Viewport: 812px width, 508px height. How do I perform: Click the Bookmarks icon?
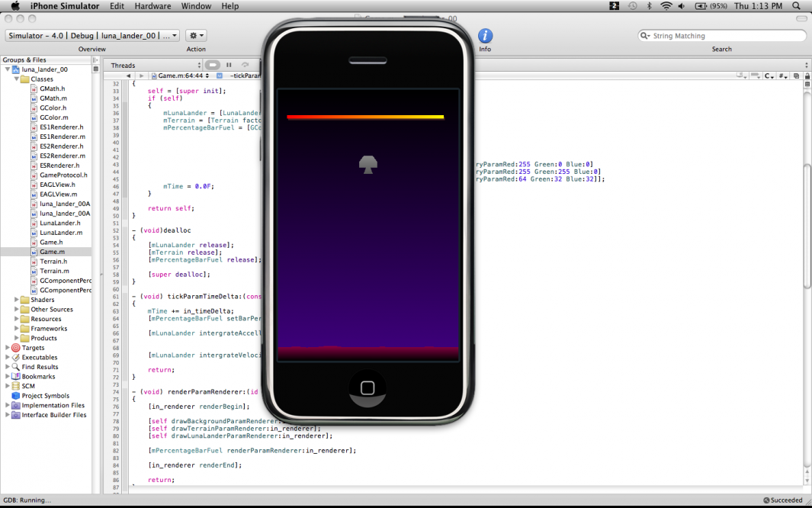point(15,377)
